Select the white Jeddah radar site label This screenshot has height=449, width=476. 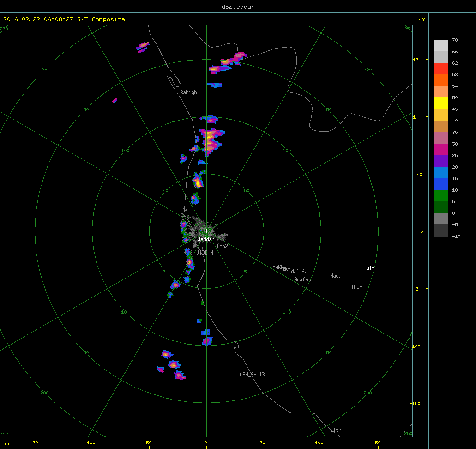click(206, 239)
